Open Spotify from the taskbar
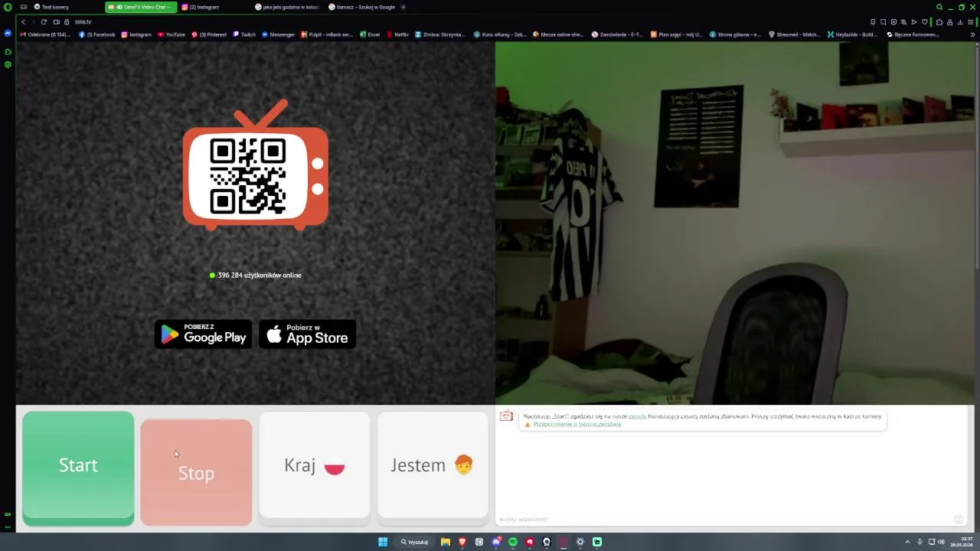This screenshot has width=980, height=551. pyautogui.click(x=513, y=542)
